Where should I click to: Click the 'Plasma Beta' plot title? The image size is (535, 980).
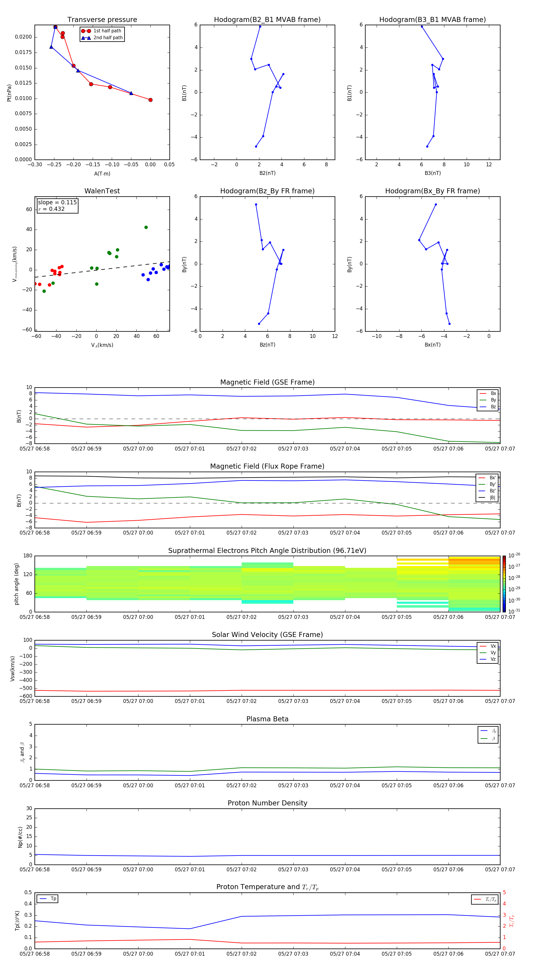(267, 719)
